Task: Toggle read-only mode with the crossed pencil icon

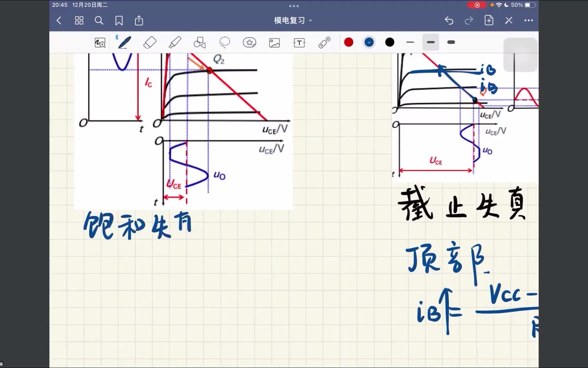Action: point(509,20)
